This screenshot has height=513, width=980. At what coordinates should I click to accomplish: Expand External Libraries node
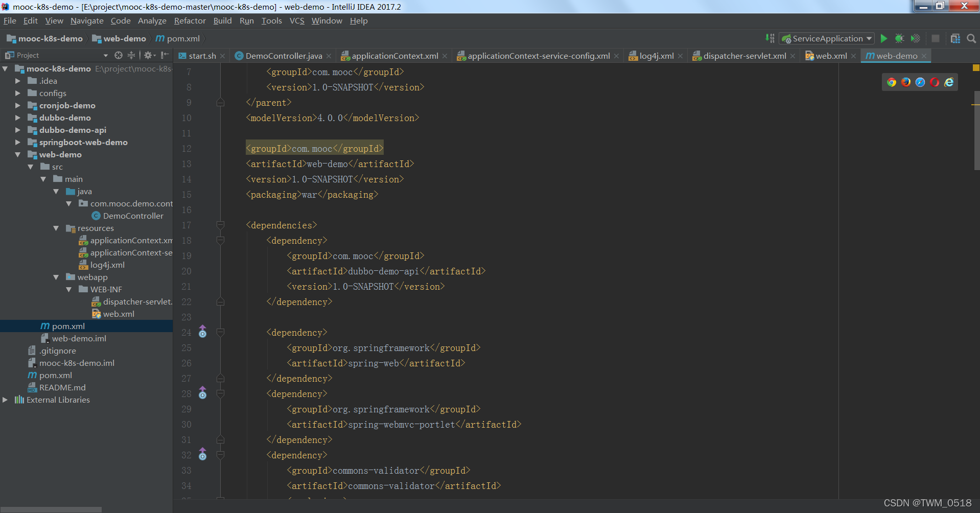click(x=5, y=400)
